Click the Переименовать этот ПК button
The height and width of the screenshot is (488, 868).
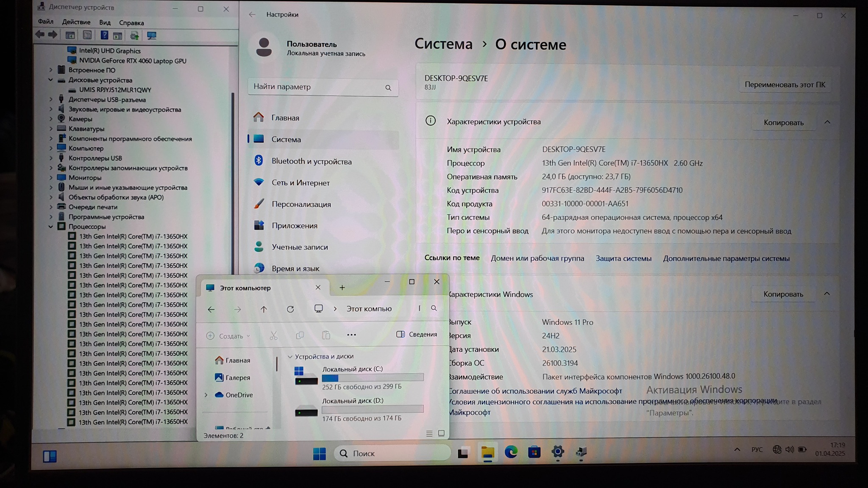pyautogui.click(x=785, y=85)
